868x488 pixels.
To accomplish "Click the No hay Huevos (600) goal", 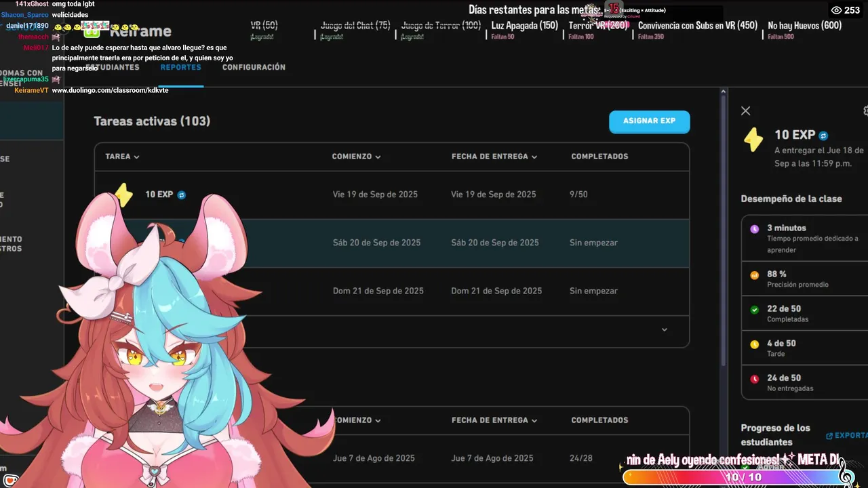I will 805,26.
